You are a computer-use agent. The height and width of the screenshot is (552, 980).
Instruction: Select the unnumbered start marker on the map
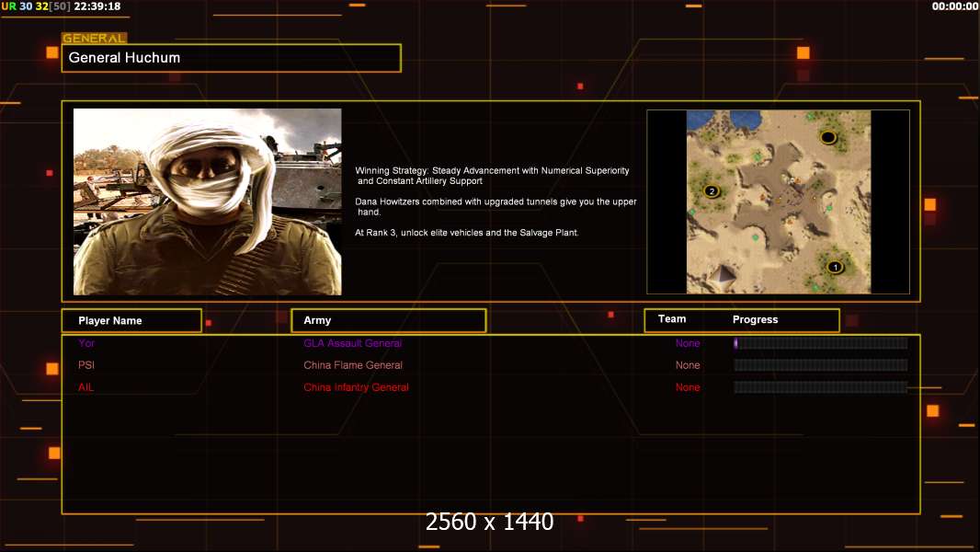tap(827, 137)
